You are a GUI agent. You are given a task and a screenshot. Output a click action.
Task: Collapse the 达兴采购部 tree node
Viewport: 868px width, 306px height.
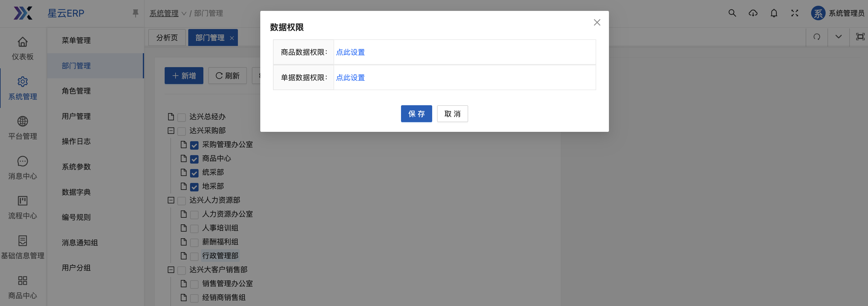(171, 131)
